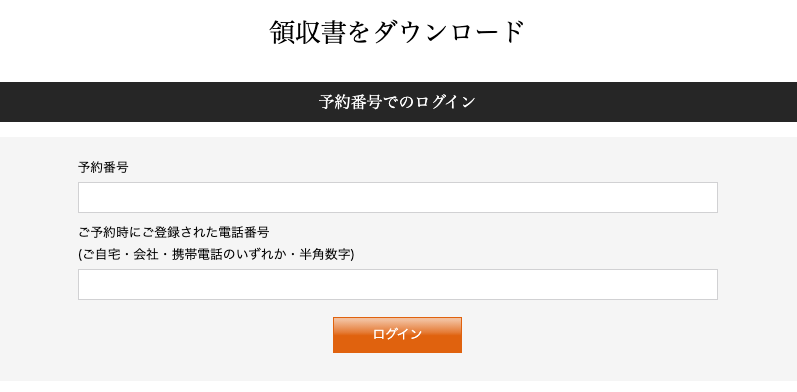797x392 pixels.
Task: Click the text box below the 半角数字 hint
Action: [397, 284]
